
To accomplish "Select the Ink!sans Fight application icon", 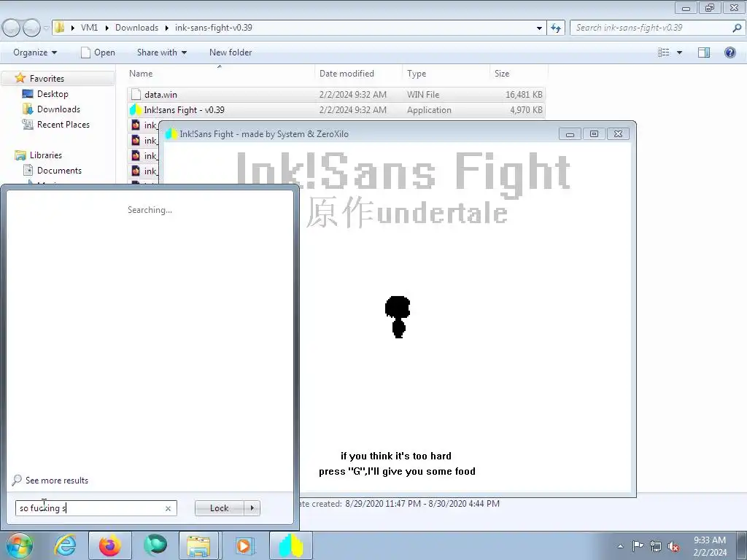I will (x=136, y=110).
